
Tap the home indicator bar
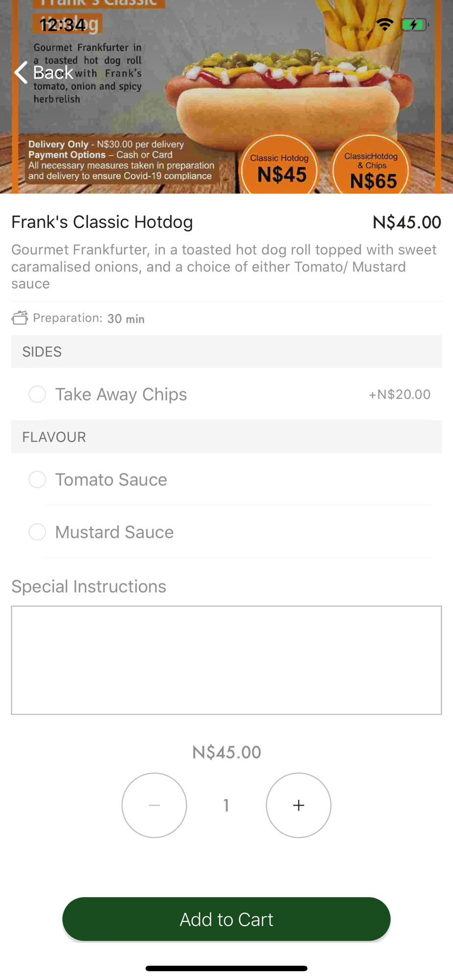coord(226,968)
